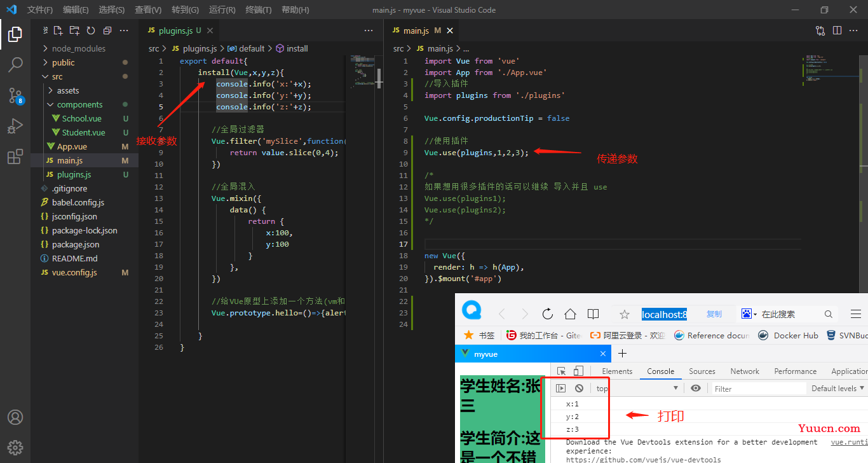868x463 pixels.
Task: Select element inspector tool in DevTools
Action: [562, 371]
